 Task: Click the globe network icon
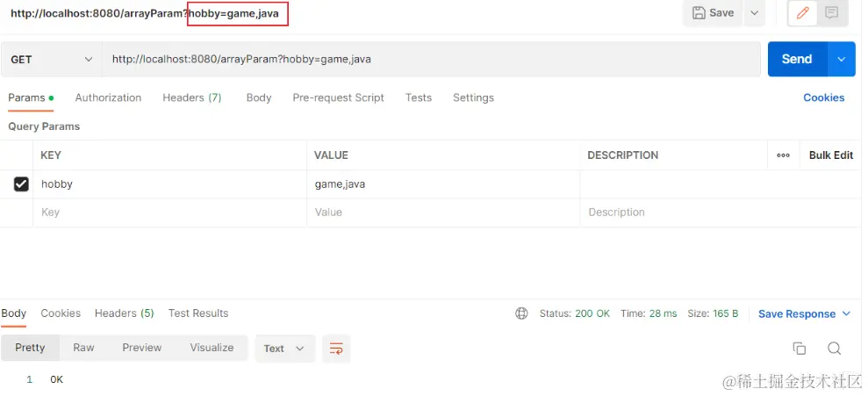pos(521,313)
